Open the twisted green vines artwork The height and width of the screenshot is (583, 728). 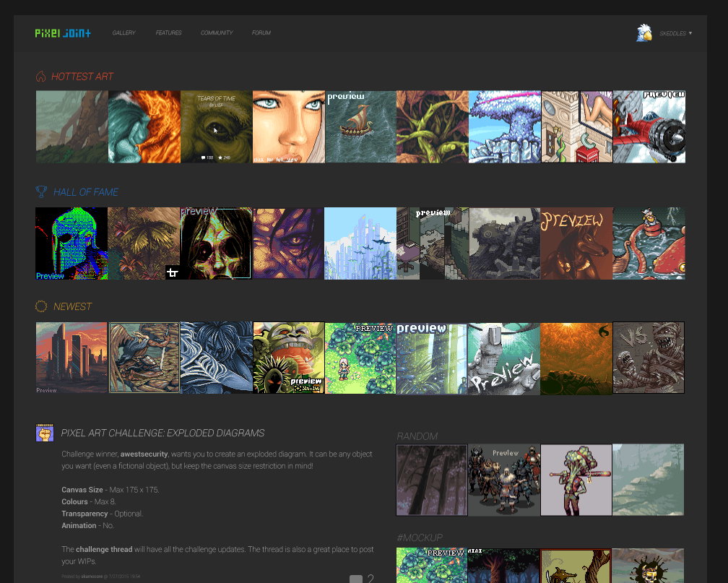click(x=433, y=127)
